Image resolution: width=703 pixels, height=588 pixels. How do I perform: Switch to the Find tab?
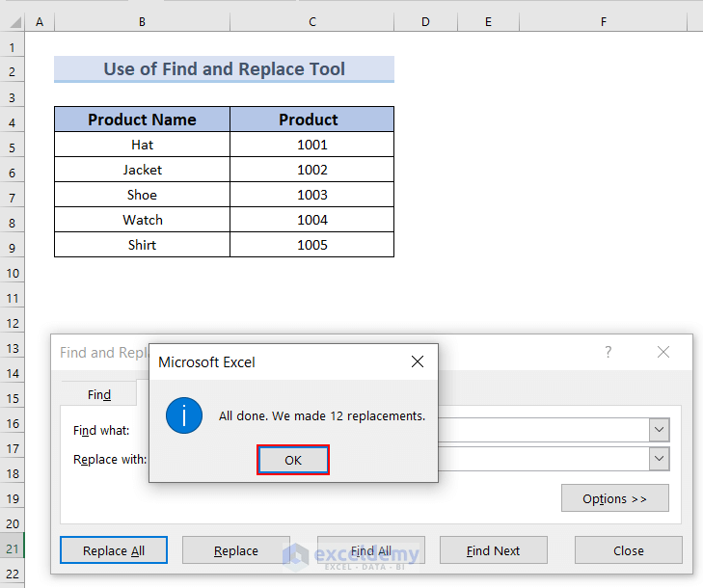pos(99,394)
